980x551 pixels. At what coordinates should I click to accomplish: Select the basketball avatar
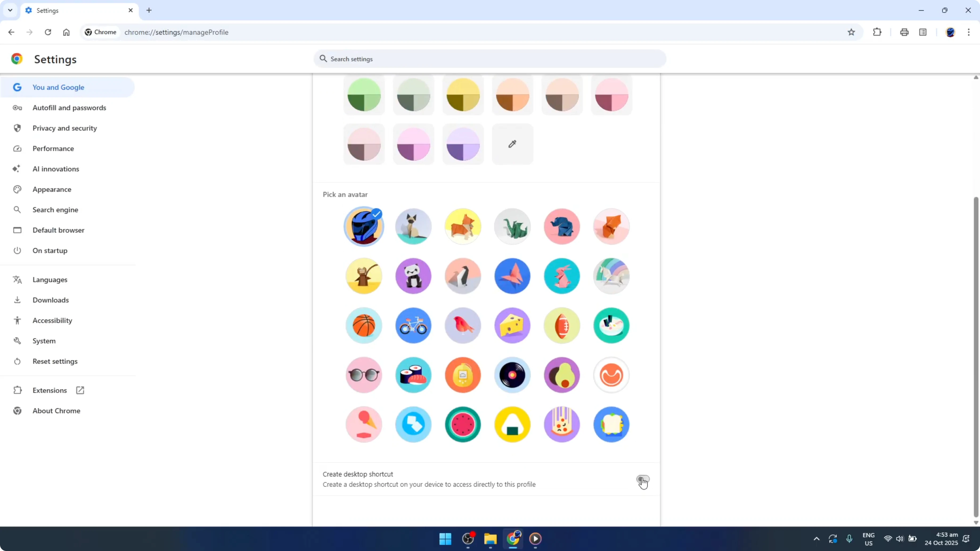point(363,326)
